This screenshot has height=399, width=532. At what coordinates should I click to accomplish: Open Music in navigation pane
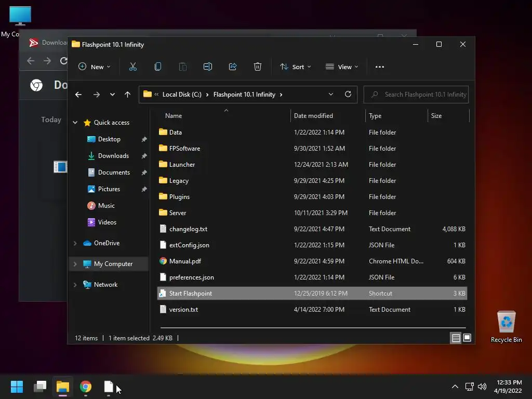coord(106,206)
